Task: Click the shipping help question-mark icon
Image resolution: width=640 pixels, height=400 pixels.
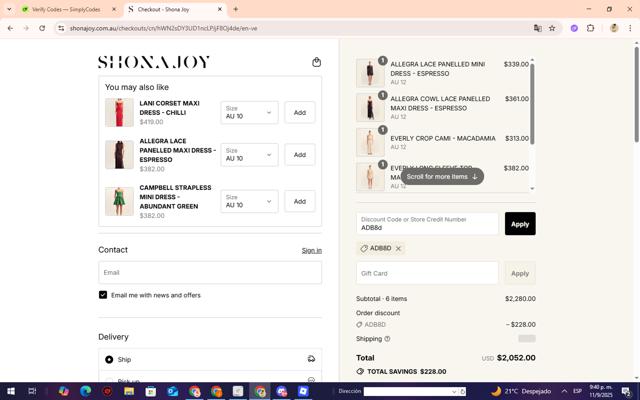Action: point(387,339)
